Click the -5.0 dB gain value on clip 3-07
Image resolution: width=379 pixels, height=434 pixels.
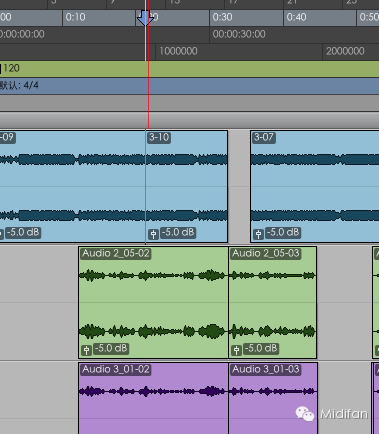[x=283, y=232]
